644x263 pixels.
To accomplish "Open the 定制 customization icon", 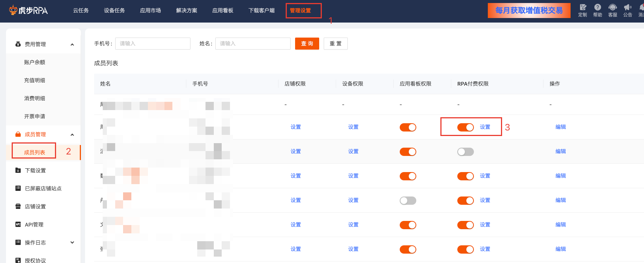I will 583,11.
